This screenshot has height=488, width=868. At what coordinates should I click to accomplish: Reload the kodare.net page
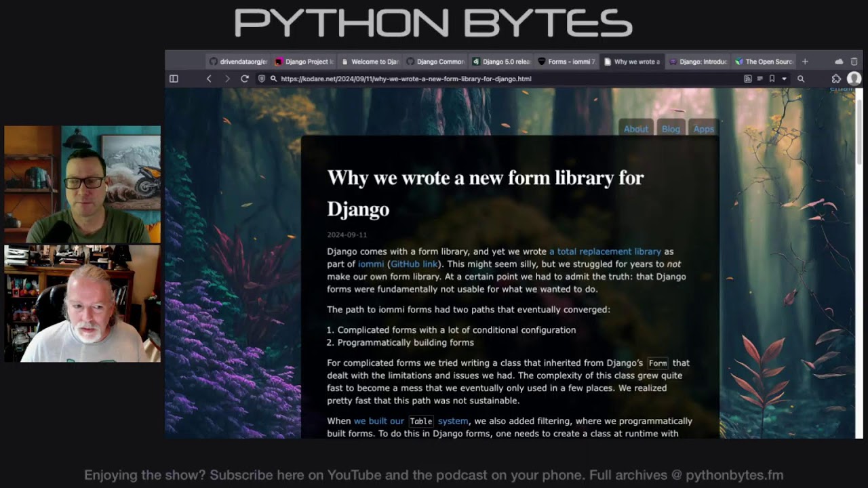pyautogui.click(x=245, y=79)
